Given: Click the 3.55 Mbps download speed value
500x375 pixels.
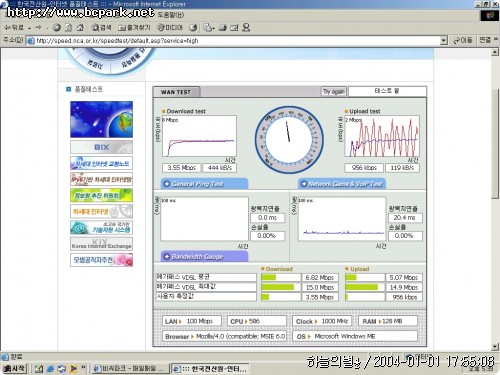Looking at the screenshot, I should [x=182, y=168].
